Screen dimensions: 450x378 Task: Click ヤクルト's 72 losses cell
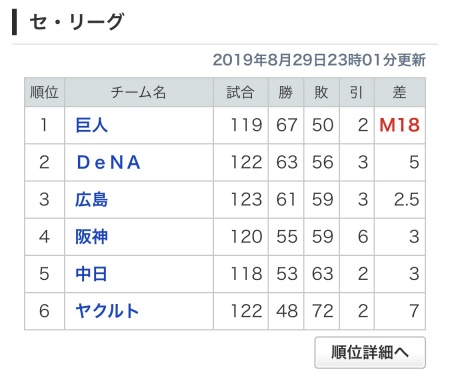point(321,311)
